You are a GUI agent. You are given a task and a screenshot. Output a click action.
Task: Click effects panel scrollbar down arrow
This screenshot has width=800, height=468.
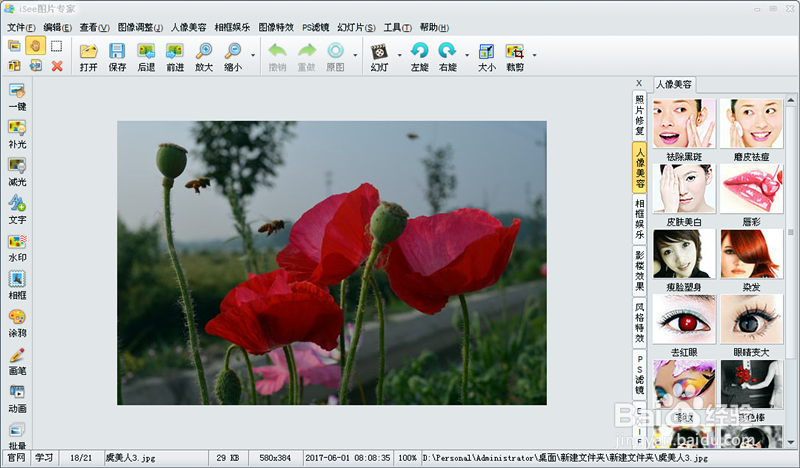pyautogui.click(x=790, y=442)
